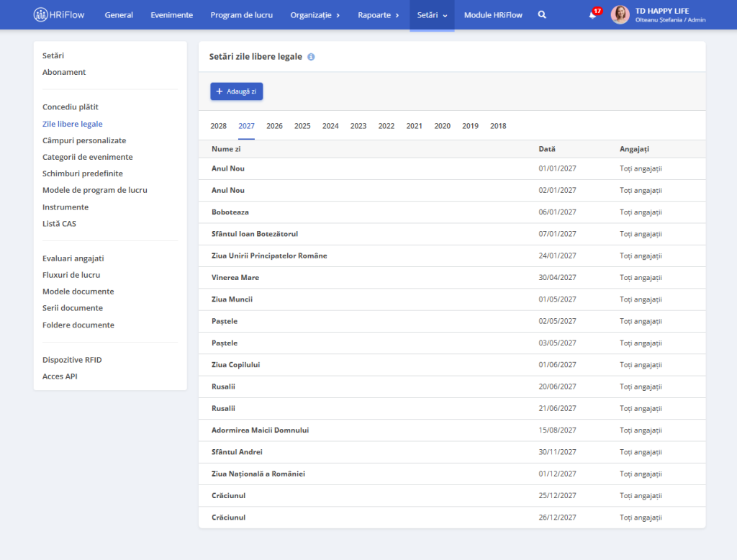The width and height of the screenshot is (737, 560).
Task: Open the General menu
Action: pyautogui.click(x=119, y=15)
